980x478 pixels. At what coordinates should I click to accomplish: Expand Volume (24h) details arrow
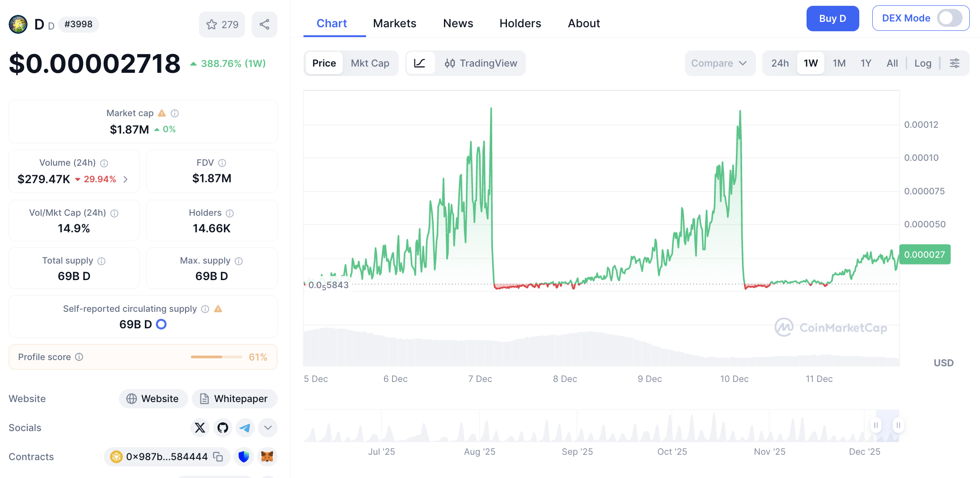click(x=126, y=179)
